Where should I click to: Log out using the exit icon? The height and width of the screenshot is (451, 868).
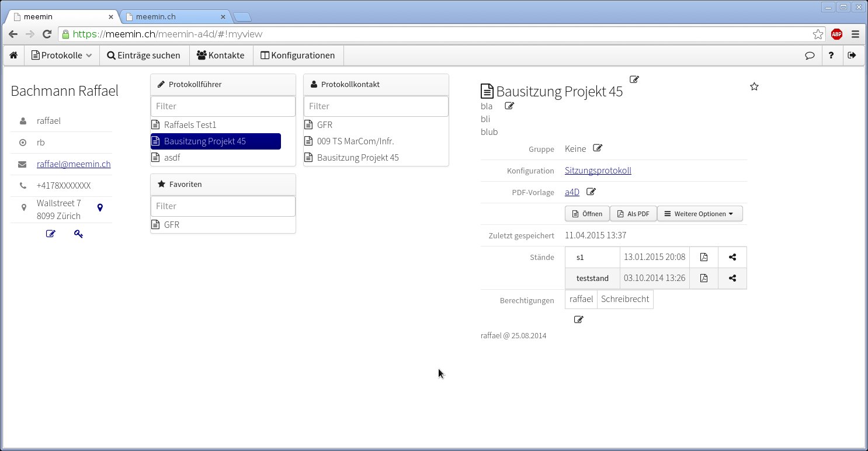pos(852,55)
